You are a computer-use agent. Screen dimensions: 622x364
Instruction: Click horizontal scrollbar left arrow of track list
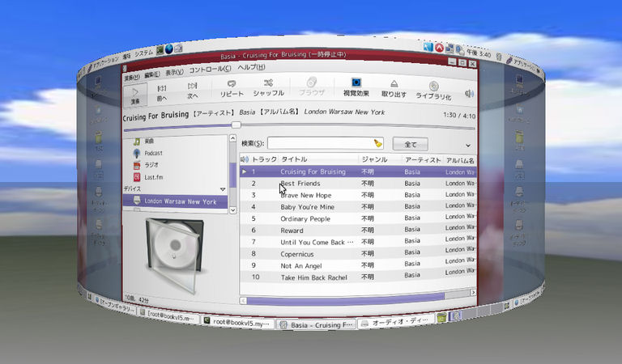pos(243,301)
